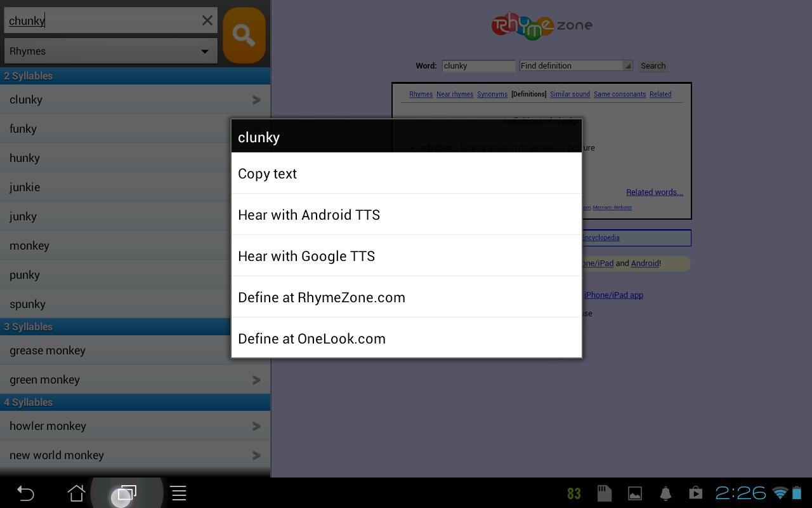The image size is (812, 508).
Task: Select the [Definitions] tab
Action: 528,95
